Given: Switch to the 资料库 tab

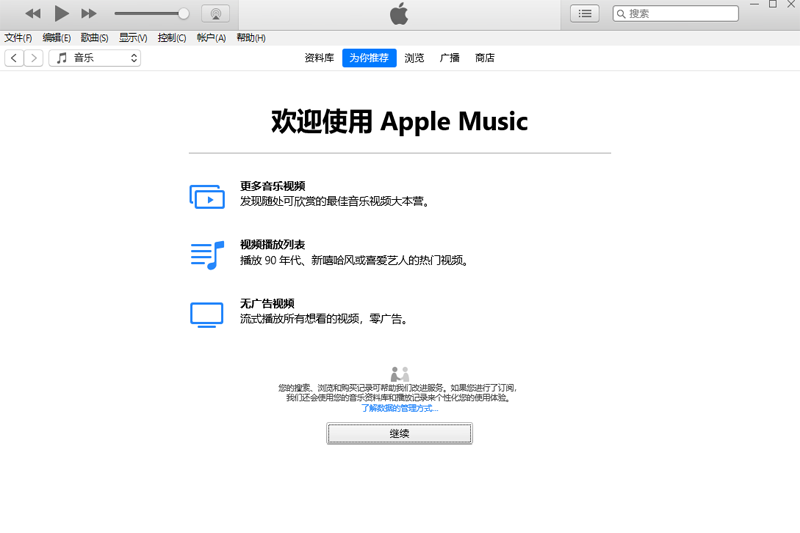Looking at the screenshot, I should coord(319,58).
